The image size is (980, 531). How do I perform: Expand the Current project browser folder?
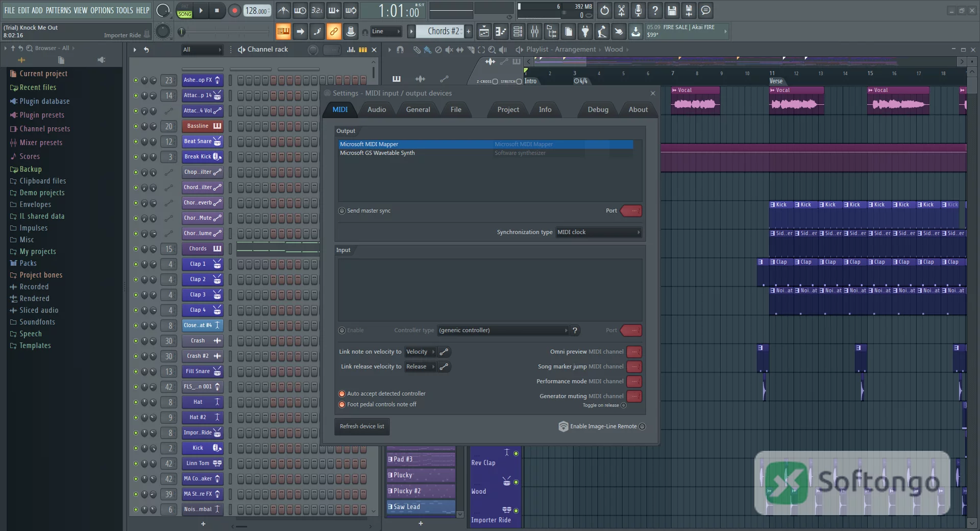click(x=43, y=74)
